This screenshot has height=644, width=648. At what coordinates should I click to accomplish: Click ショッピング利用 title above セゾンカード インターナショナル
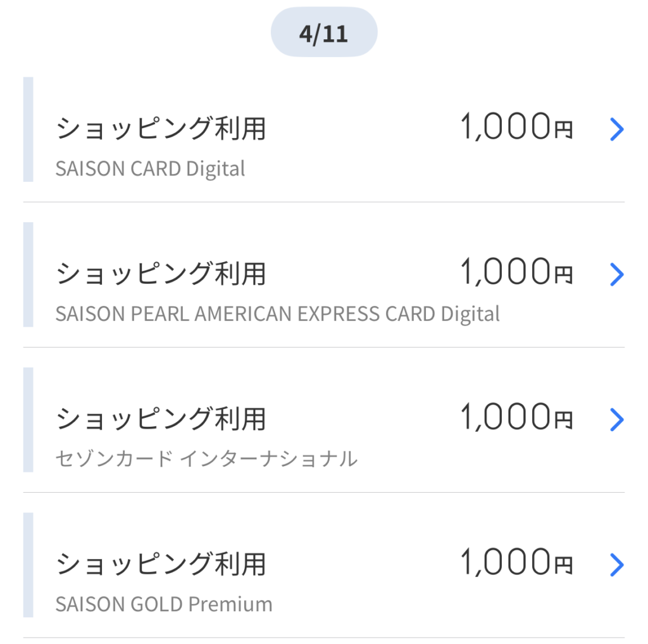161,419
